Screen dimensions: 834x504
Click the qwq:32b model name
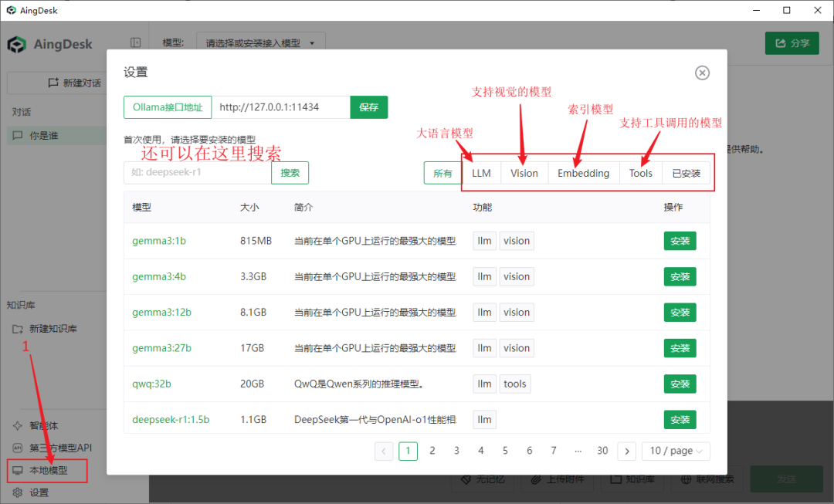tap(151, 384)
